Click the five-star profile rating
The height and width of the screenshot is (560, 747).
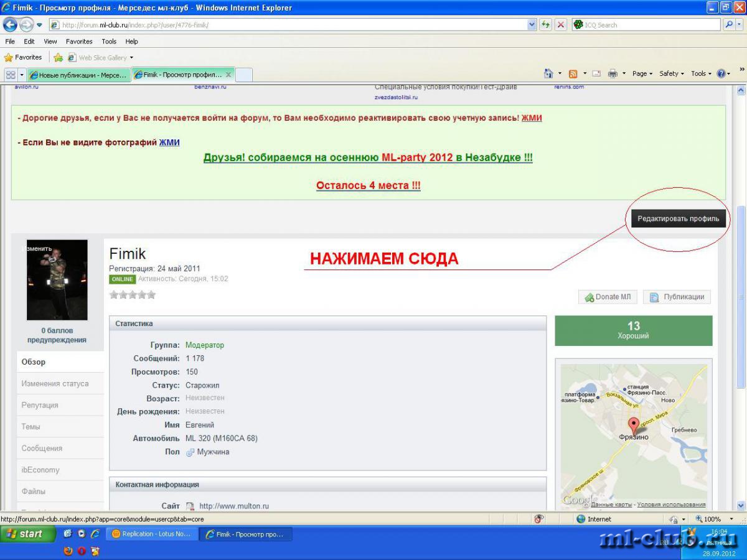pyautogui.click(x=133, y=295)
